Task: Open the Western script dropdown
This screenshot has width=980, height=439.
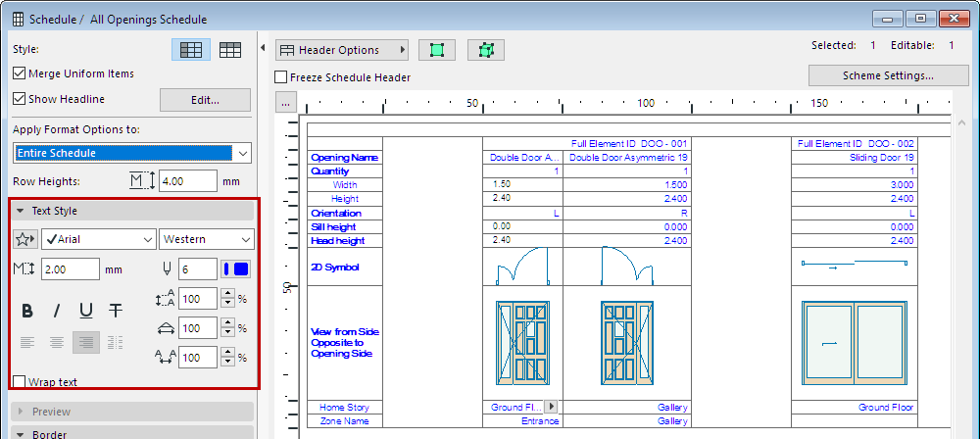Action: [x=206, y=240]
